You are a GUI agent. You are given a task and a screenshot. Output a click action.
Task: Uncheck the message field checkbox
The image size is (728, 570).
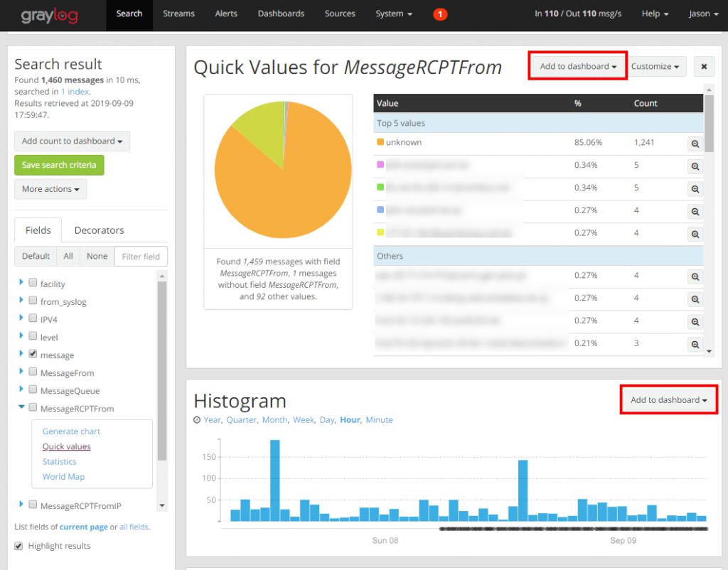33,354
